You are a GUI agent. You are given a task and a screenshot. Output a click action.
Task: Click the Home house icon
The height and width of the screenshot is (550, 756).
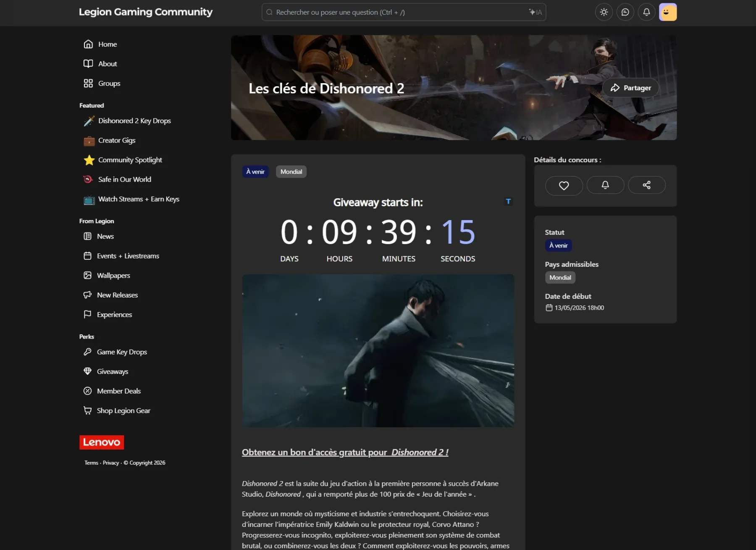point(88,44)
